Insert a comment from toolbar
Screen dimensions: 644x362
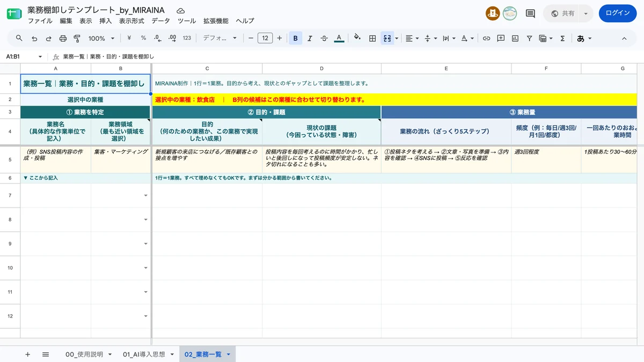tap(501, 38)
